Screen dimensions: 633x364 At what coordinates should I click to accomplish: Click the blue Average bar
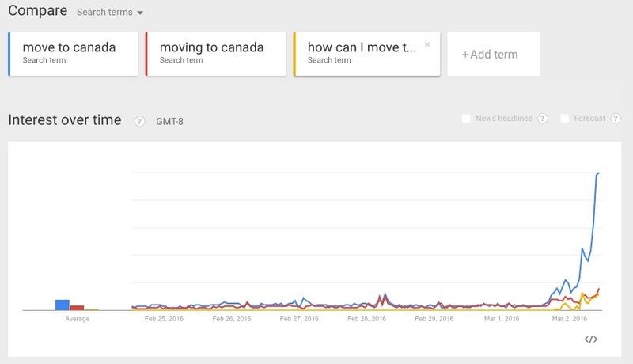tap(62, 305)
